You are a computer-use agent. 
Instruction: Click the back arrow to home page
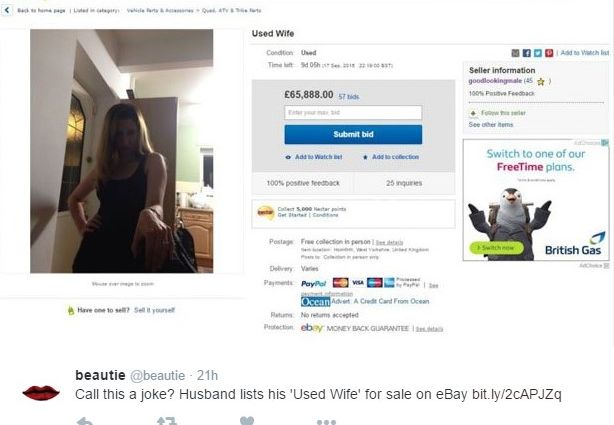pyautogui.click(x=7, y=10)
